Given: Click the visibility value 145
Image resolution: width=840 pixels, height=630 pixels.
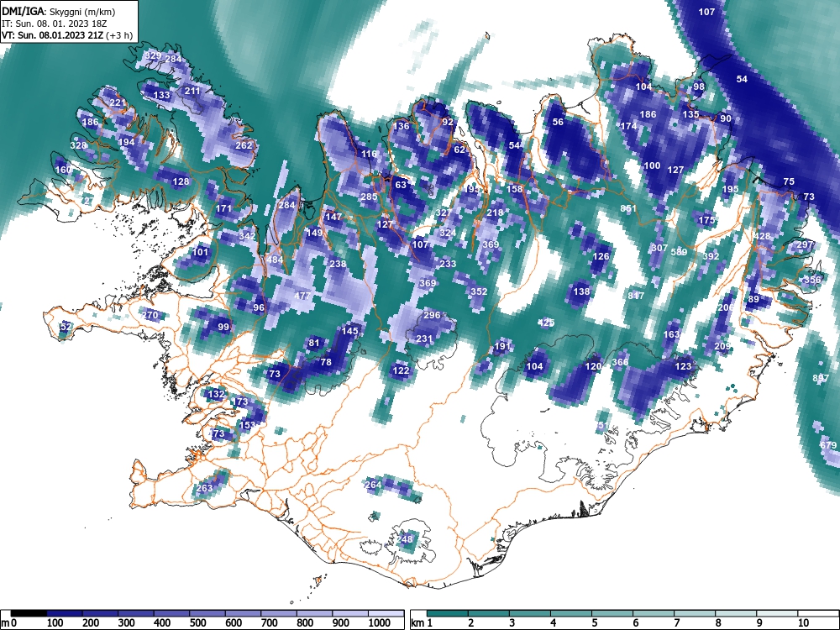Looking at the screenshot, I should (349, 331).
